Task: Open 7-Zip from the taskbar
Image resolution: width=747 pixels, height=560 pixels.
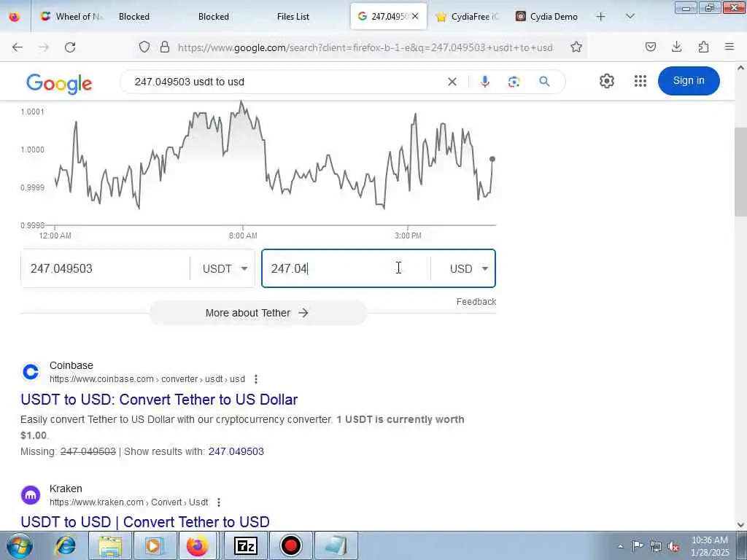Action: pos(246,545)
